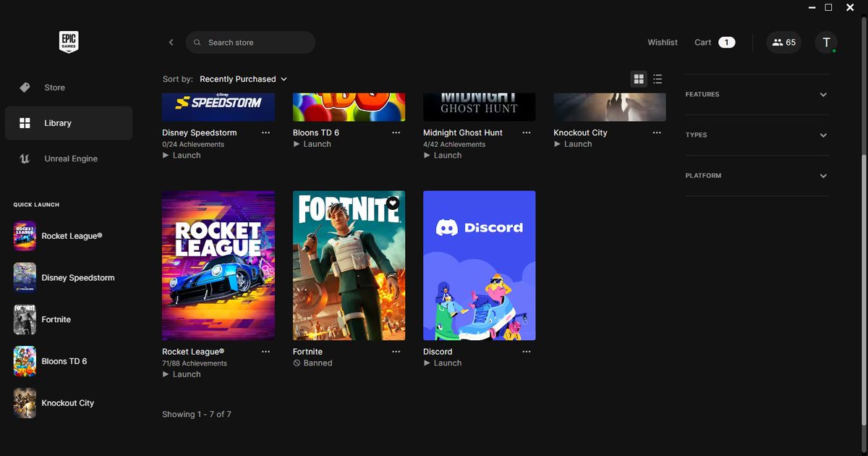The width and height of the screenshot is (868, 456).
Task: Open options menu for Knockout City
Action: click(x=656, y=133)
